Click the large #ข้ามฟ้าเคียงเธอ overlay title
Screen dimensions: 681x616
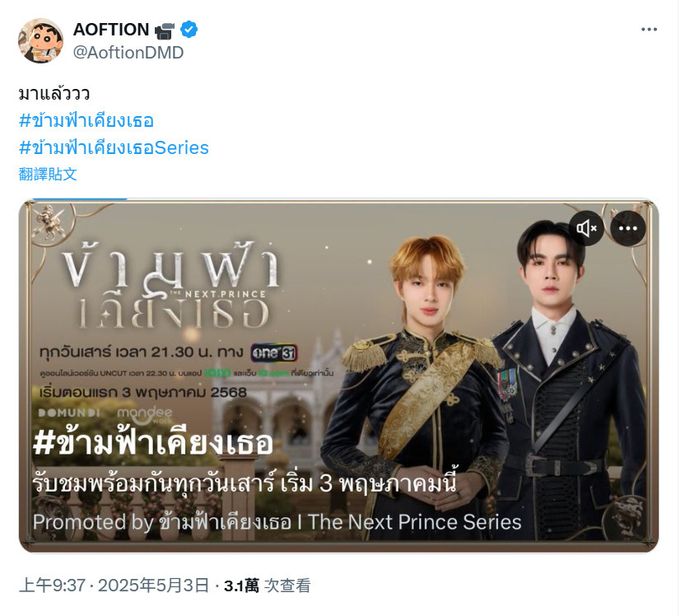point(153,444)
